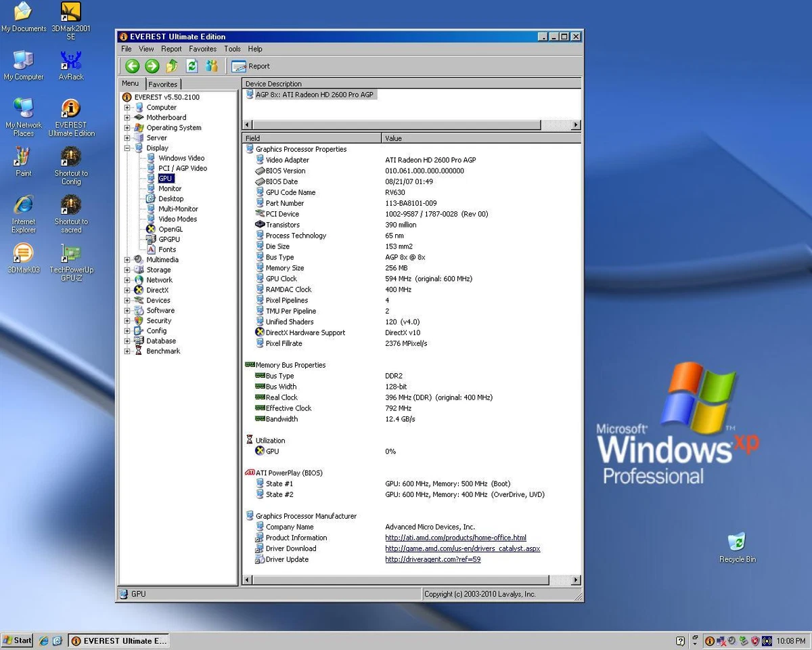This screenshot has width=812, height=650.
Task: Select the OpenGL tree item
Action: coord(171,230)
